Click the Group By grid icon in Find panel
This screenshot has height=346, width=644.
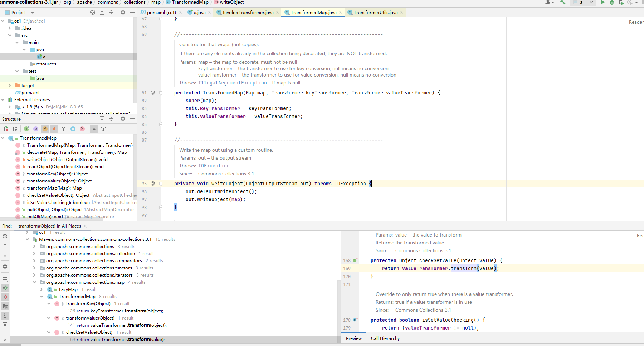5,278
